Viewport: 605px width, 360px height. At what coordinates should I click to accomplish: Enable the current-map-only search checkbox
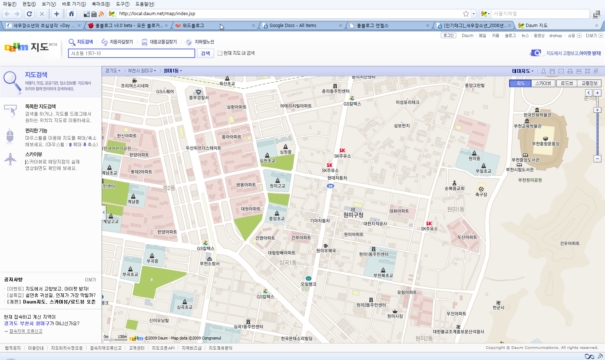(220, 53)
